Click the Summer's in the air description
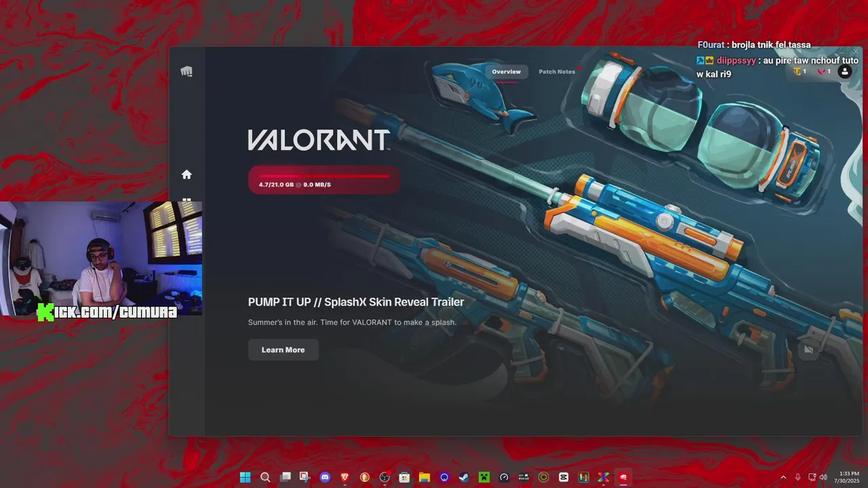 [x=352, y=323]
